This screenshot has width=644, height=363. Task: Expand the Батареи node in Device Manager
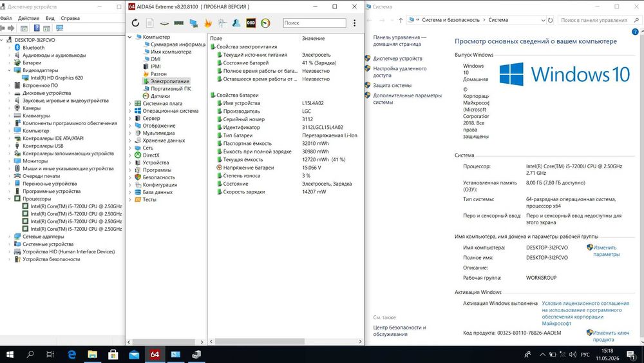(9, 63)
